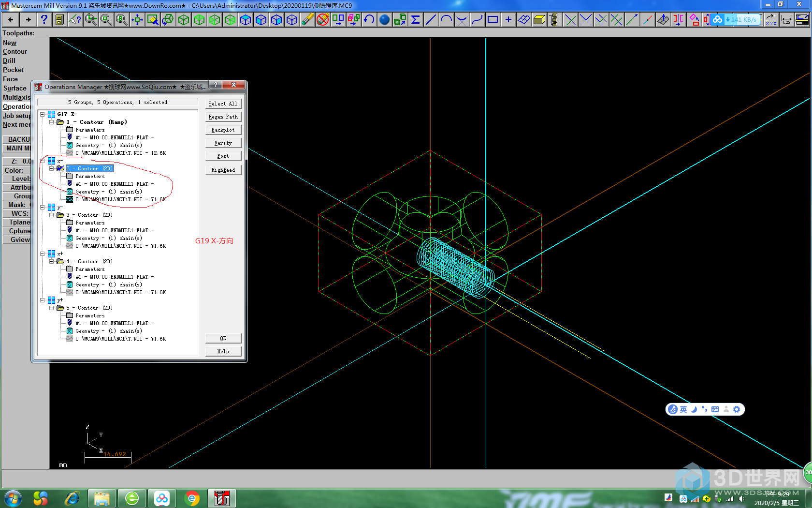Click the back arrow toolbar icon
812x508 pixels.
11,19
